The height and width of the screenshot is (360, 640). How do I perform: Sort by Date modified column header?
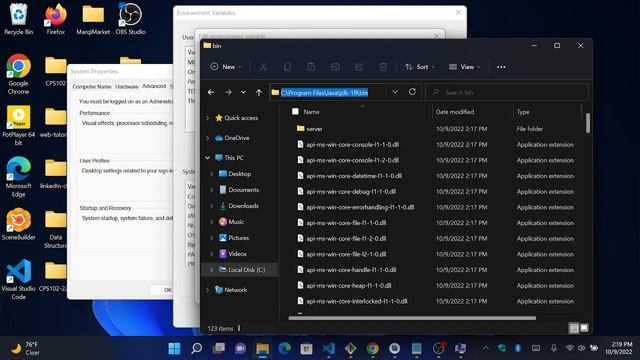pos(455,111)
